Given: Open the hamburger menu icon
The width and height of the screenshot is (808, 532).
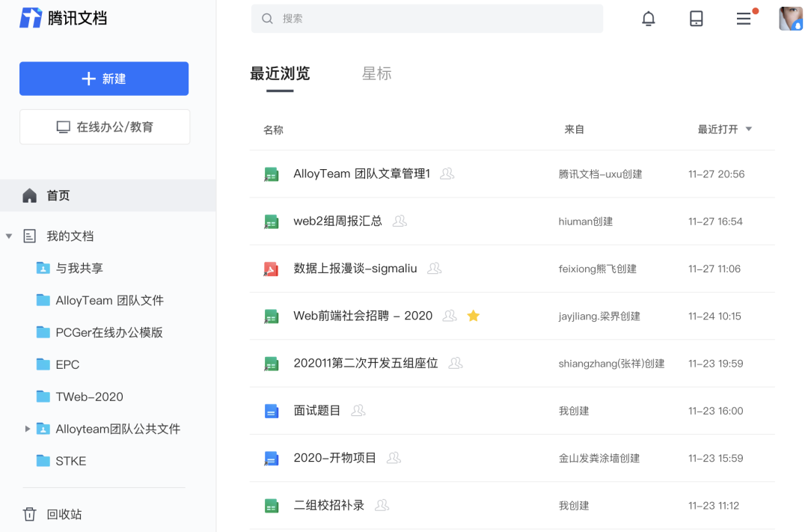Looking at the screenshot, I should (744, 19).
